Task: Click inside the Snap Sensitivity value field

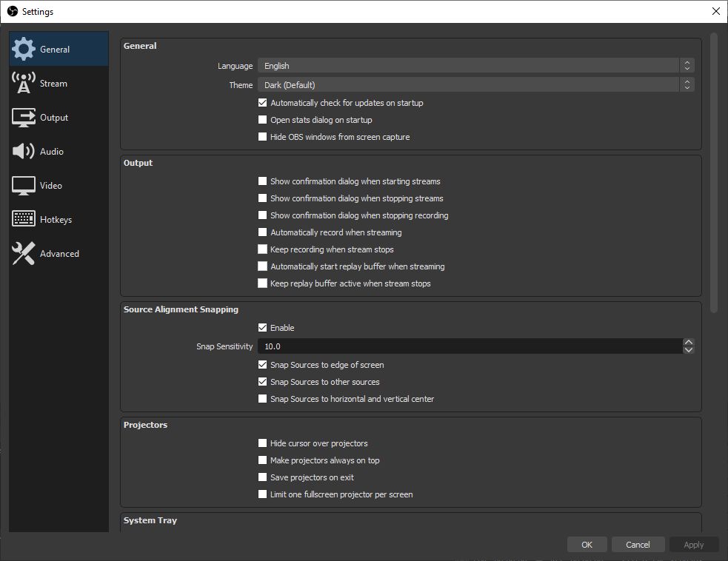Action: coord(444,346)
